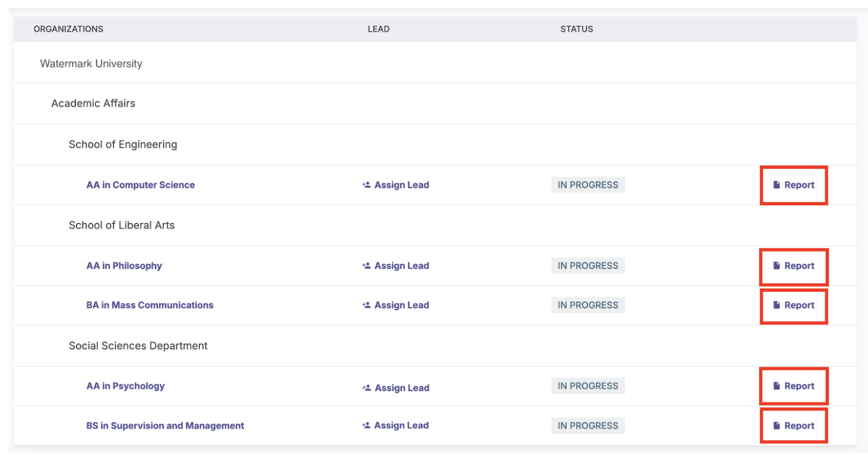Click the Academic Affairs organization row
This screenshot has height=468, width=868.
pyautogui.click(x=93, y=104)
